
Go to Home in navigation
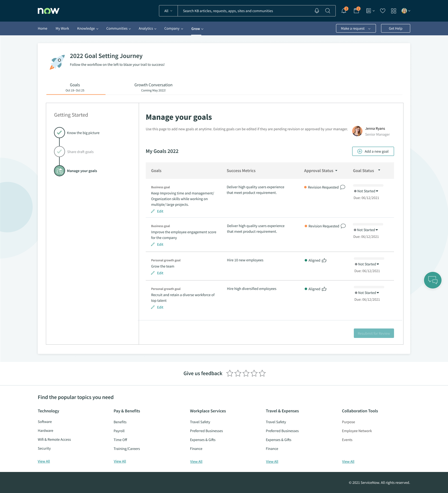[x=42, y=29]
